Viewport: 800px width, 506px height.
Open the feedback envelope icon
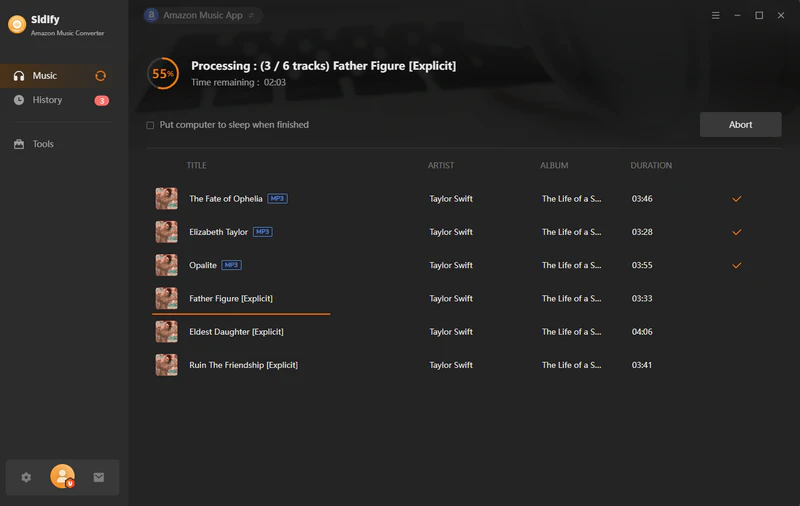[x=99, y=477]
